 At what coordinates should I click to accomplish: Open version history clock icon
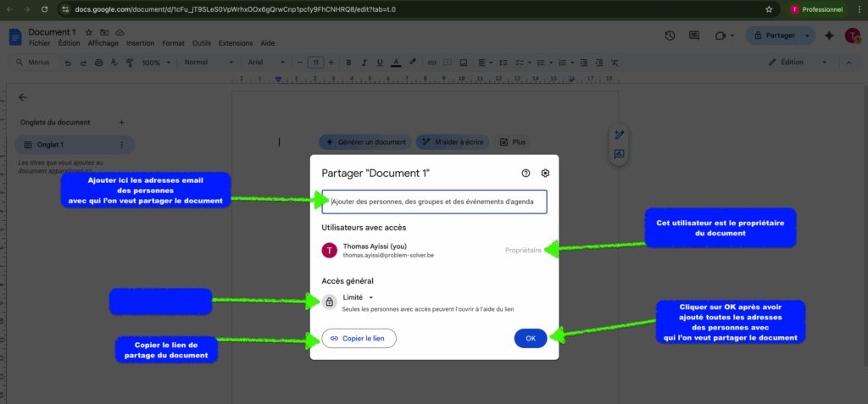tap(670, 36)
